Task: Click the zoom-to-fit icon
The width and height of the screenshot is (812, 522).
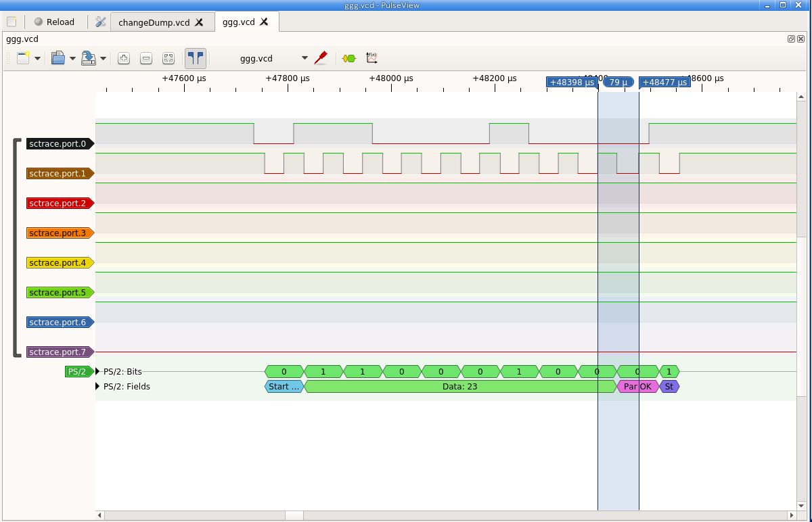Action: coord(168,58)
